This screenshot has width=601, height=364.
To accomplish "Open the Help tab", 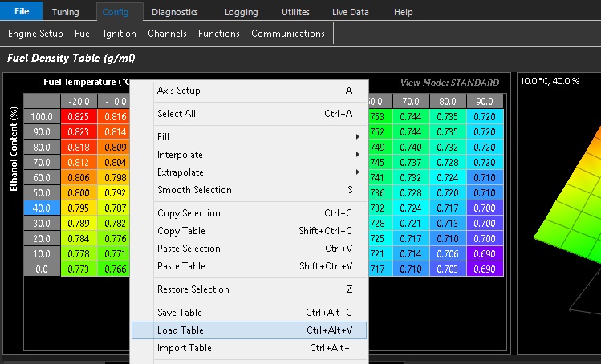I will pyautogui.click(x=404, y=12).
